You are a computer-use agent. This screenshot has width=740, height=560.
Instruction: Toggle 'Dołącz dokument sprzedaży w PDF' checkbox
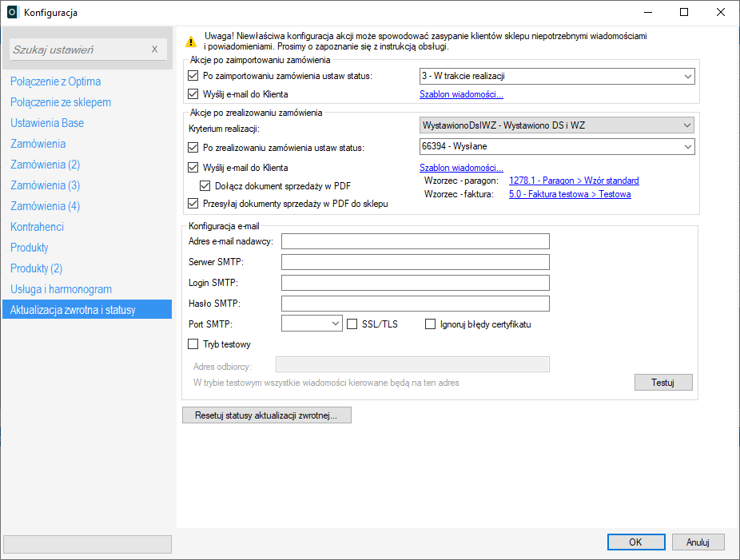[x=207, y=186]
